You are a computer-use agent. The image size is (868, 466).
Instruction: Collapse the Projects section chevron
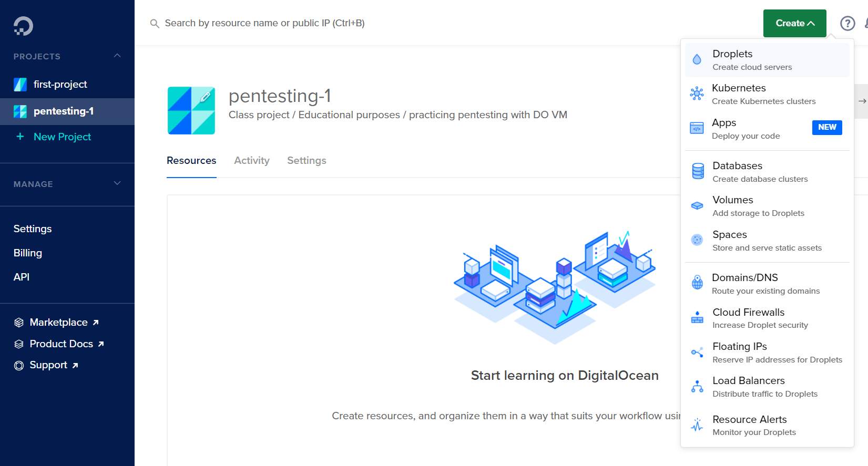pyautogui.click(x=117, y=56)
